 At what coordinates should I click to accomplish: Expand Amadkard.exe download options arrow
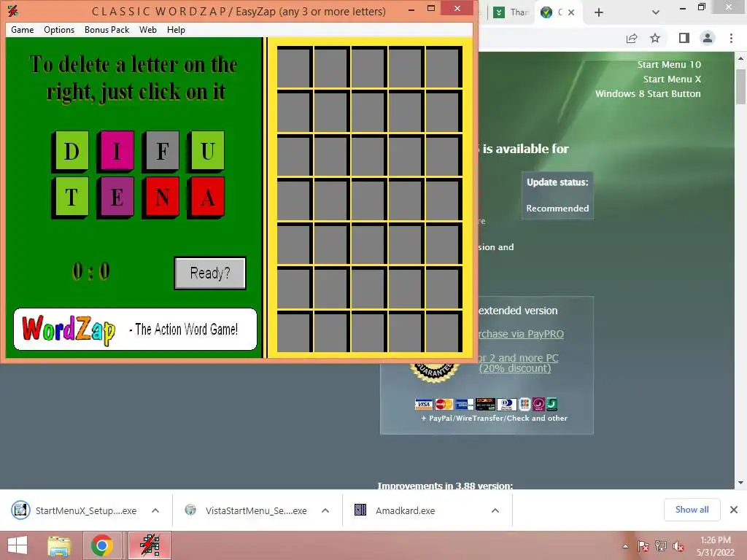495,510
